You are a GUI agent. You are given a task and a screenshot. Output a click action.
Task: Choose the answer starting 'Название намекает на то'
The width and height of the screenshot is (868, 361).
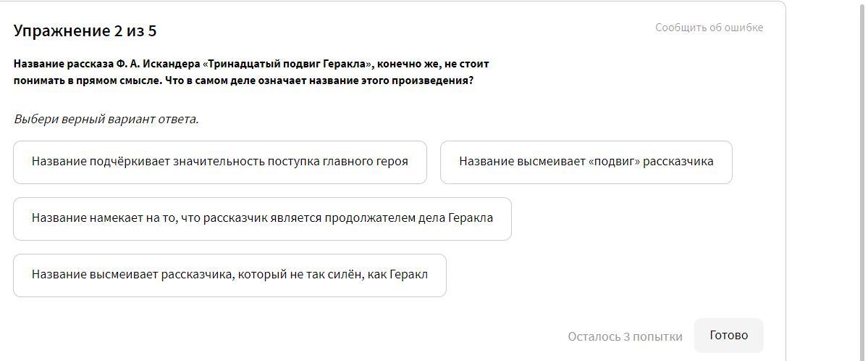click(x=262, y=218)
